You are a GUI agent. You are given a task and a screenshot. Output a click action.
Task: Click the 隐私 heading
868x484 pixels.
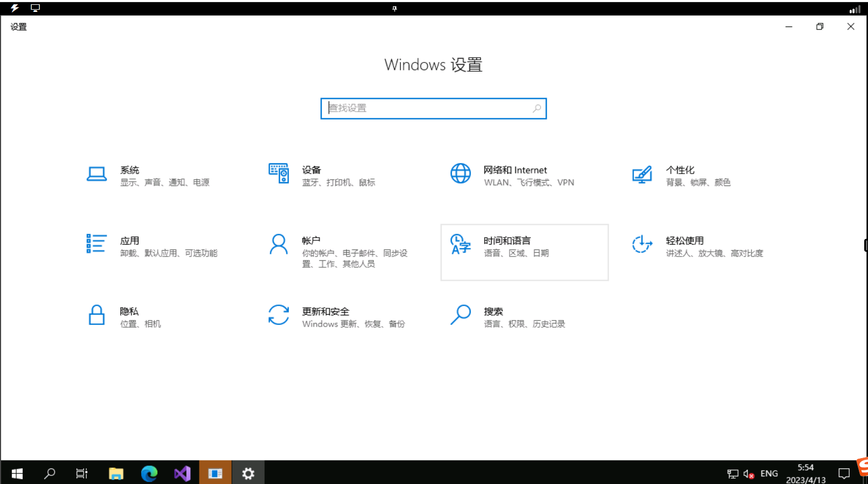click(129, 312)
